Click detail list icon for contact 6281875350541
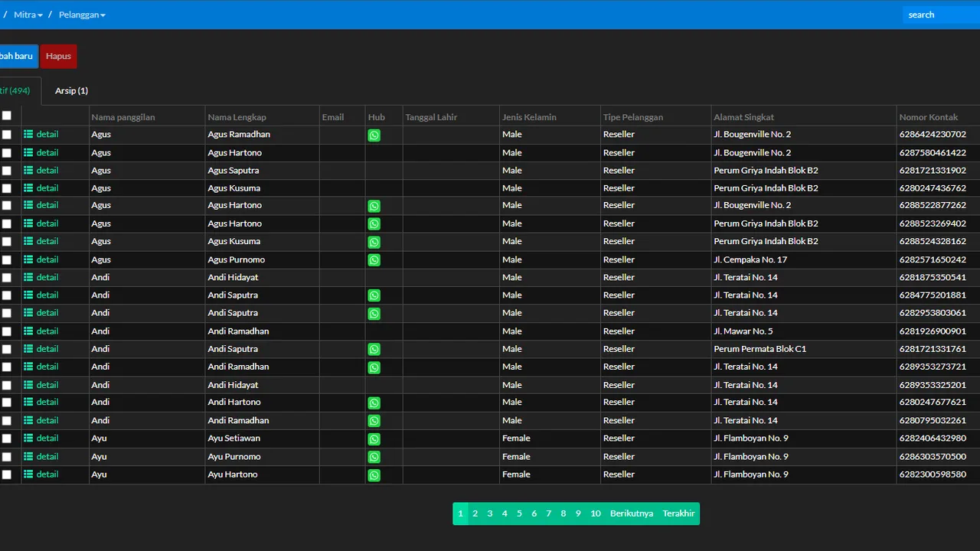 pyautogui.click(x=28, y=277)
